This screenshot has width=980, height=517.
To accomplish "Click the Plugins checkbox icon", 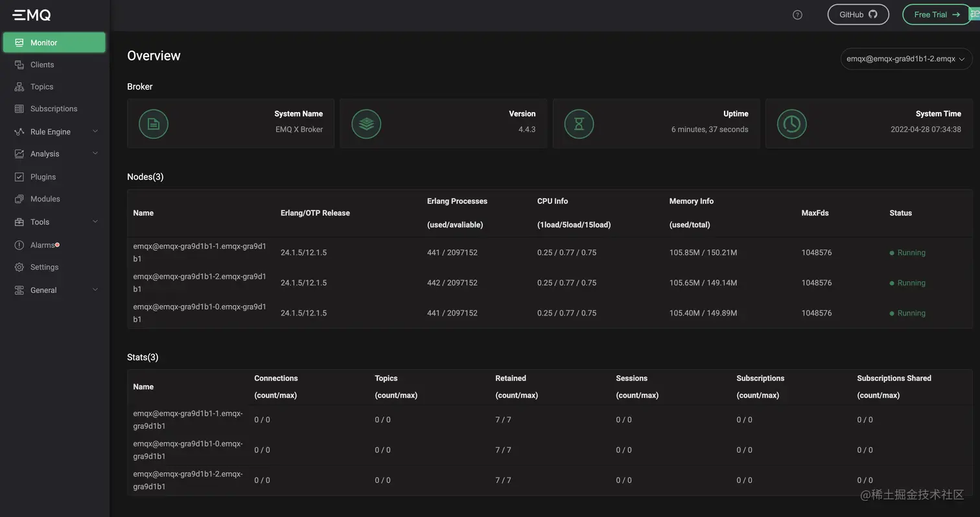I will pyautogui.click(x=19, y=177).
